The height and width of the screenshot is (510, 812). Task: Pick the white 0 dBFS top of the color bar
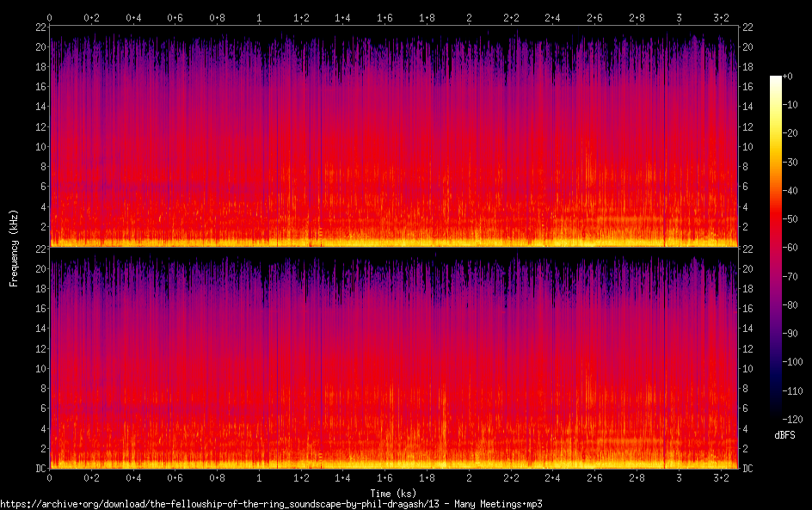776,77
